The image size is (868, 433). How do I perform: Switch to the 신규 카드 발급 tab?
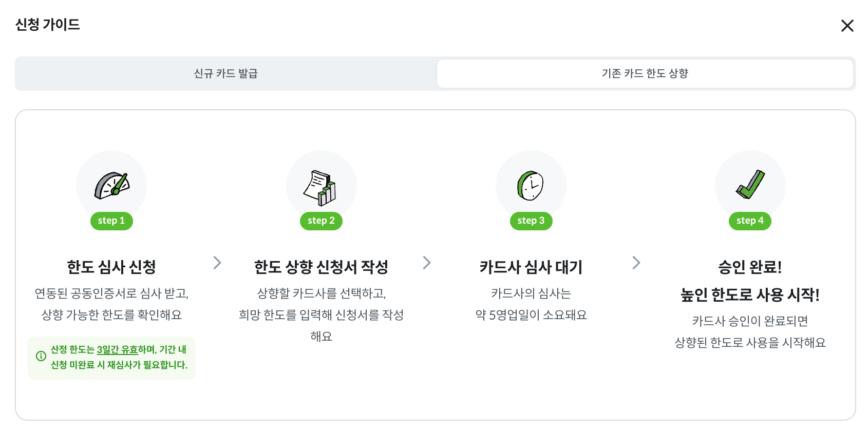[x=226, y=73]
